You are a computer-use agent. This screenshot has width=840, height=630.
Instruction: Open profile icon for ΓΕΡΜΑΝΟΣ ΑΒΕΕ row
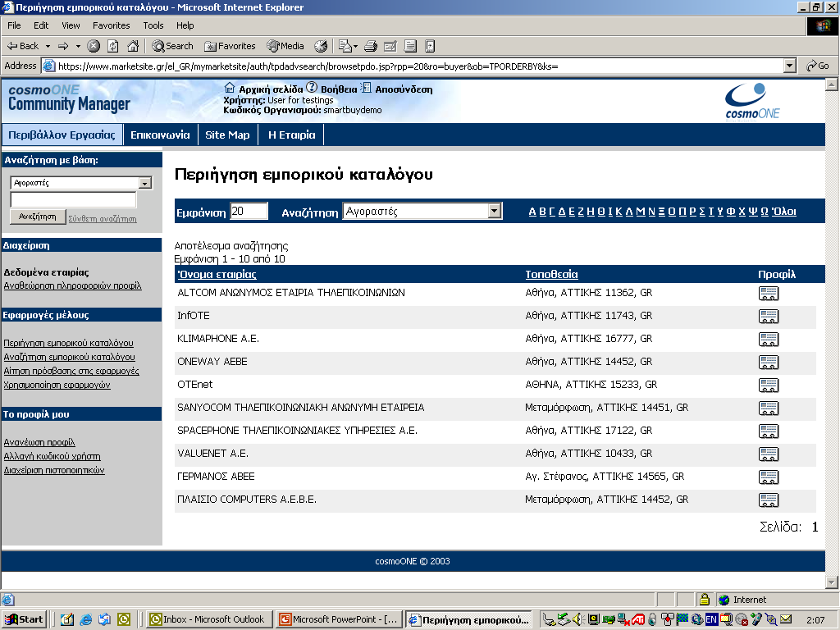pyautogui.click(x=769, y=477)
